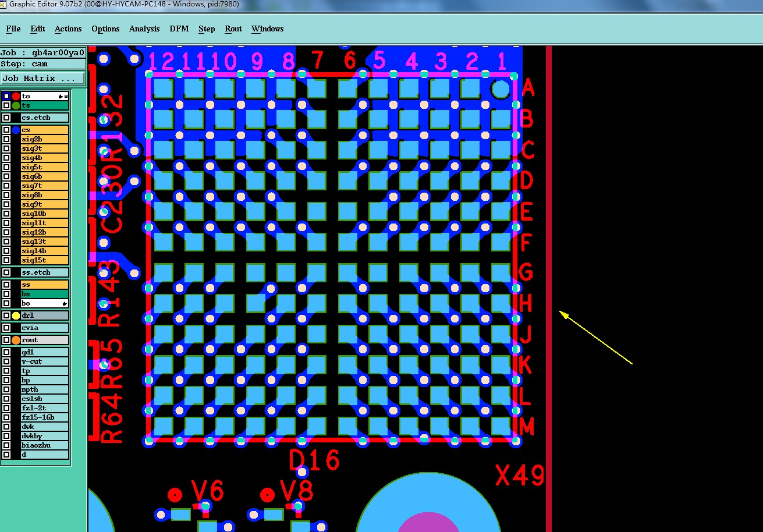Toggle the checkbox for layer 'to'
763x532 pixels.
tap(6, 96)
